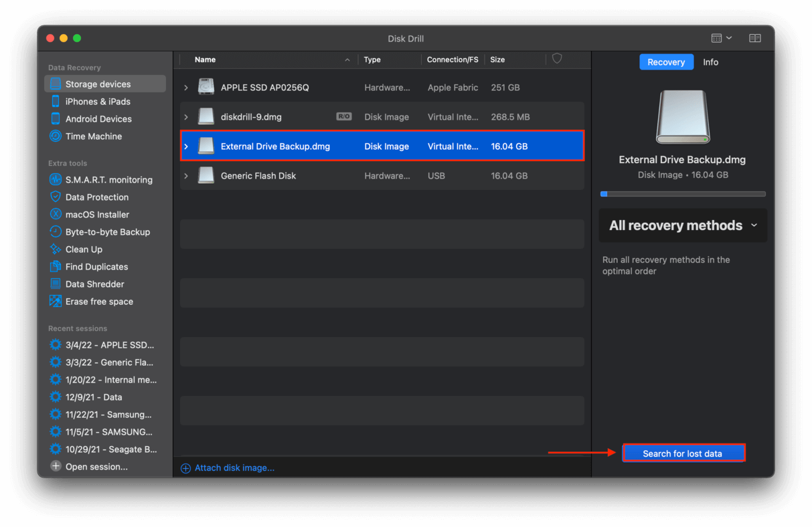
Task: Open the All recovery methods dropdown
Action: tap(683, 225)
